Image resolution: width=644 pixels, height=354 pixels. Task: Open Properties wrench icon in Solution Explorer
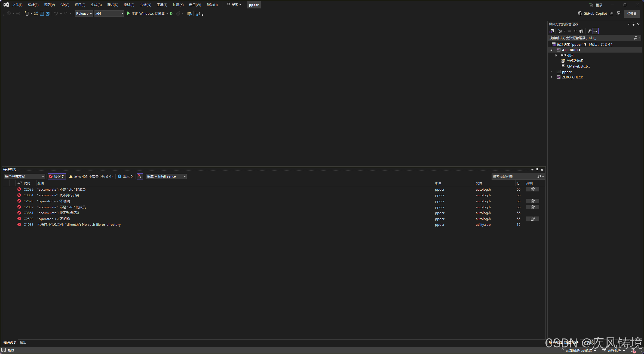pyautogui.click(x=589, y=31)
